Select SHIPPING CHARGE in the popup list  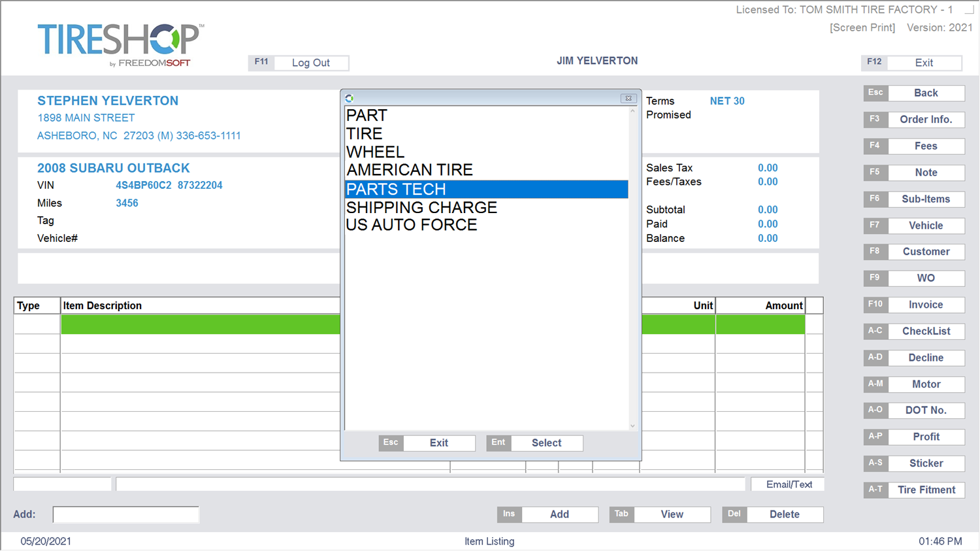[x=421, y=207]
